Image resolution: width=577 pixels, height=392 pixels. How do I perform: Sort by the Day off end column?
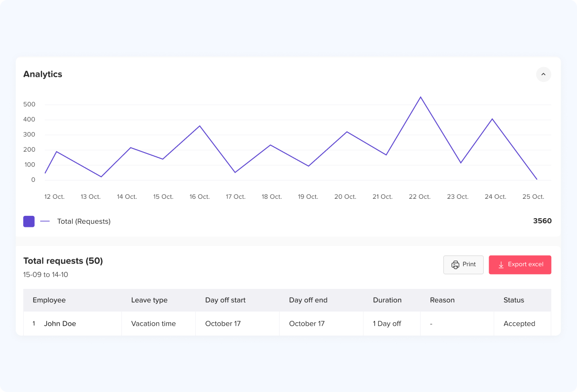(308, 300)
